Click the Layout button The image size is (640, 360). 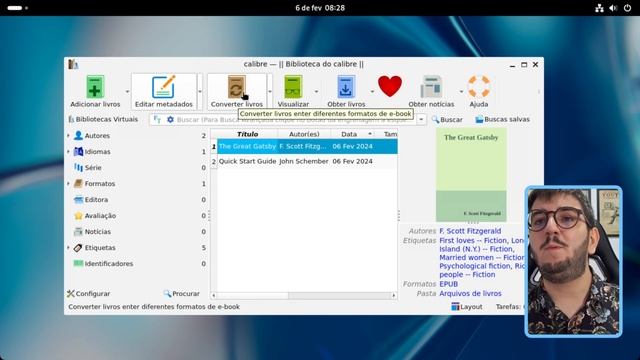[x=467, y=307]
